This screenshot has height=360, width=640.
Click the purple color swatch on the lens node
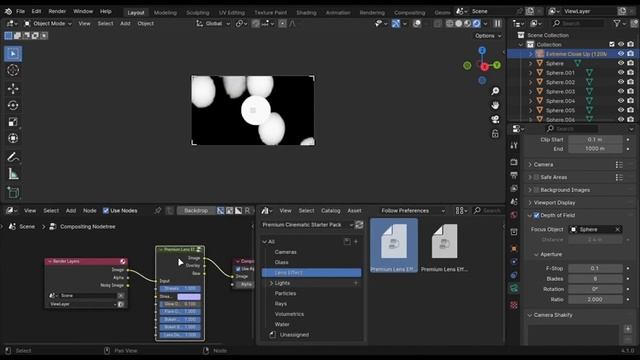tap(189, 296)
